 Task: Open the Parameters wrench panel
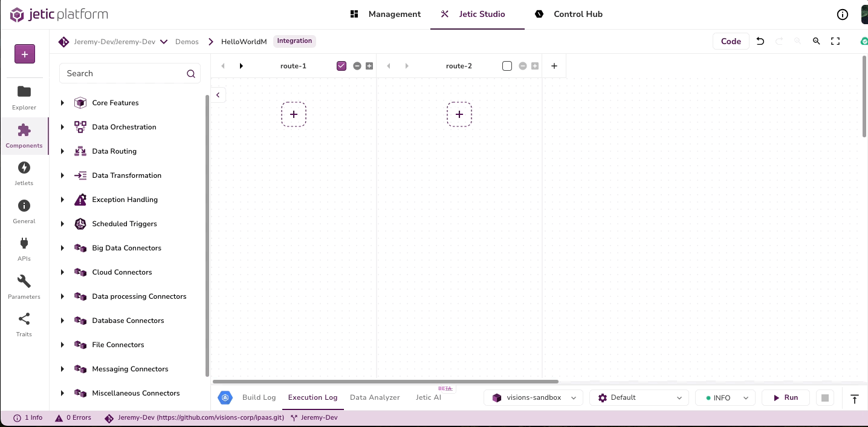(x=24, y=287)
